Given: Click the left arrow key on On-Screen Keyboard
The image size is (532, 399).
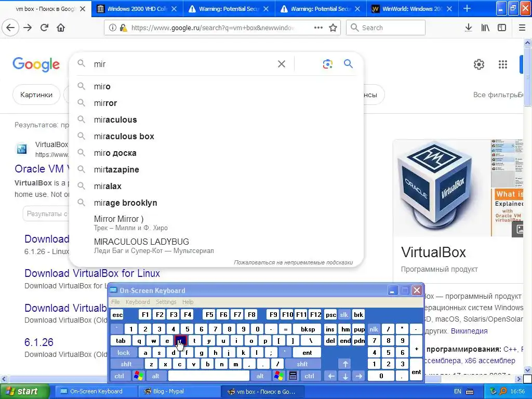Looking at the screenshot, I should coord(331,376).
